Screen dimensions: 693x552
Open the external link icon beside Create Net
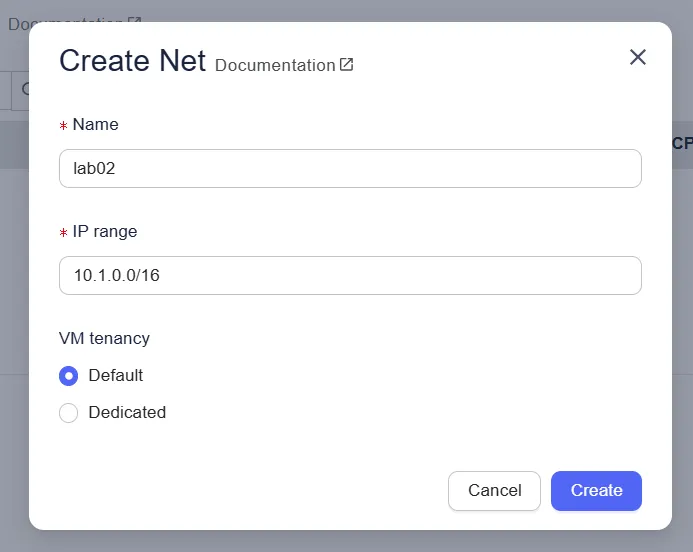pos(347,65)
